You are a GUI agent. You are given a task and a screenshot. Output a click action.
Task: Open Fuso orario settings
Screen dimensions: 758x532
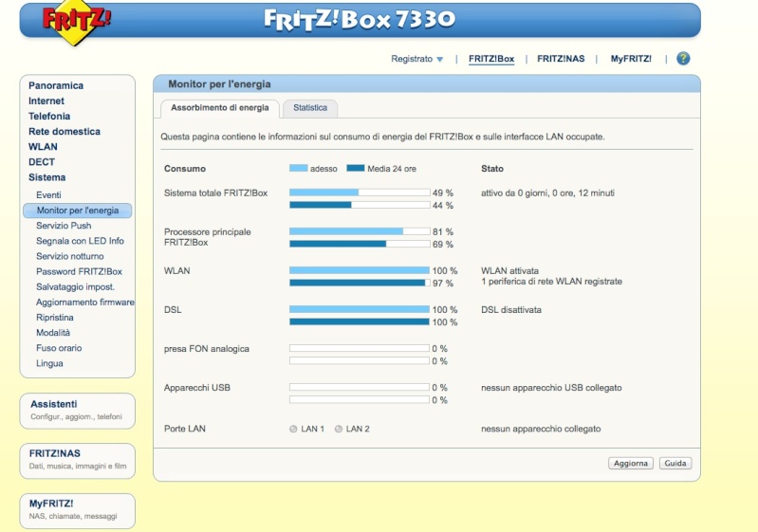tap(59, 348)
